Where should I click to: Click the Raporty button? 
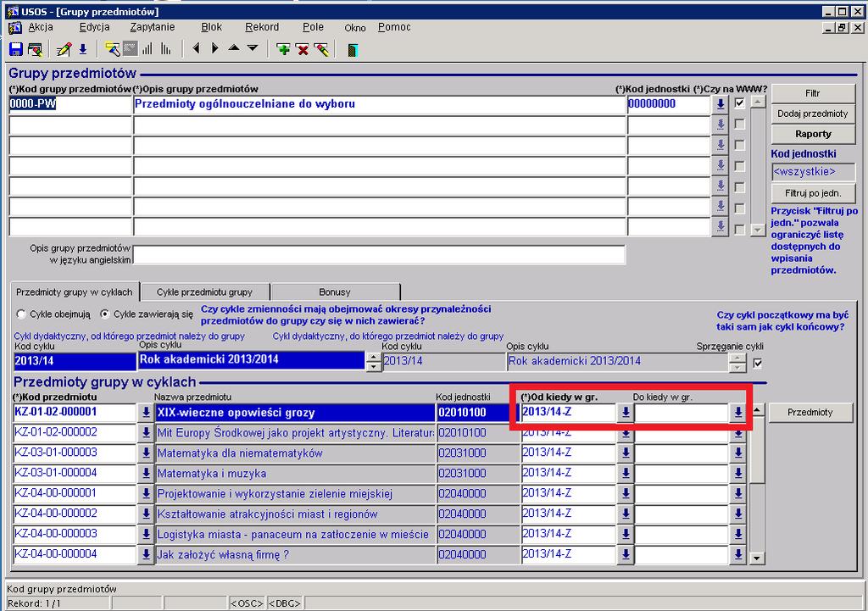coord(813,135)
